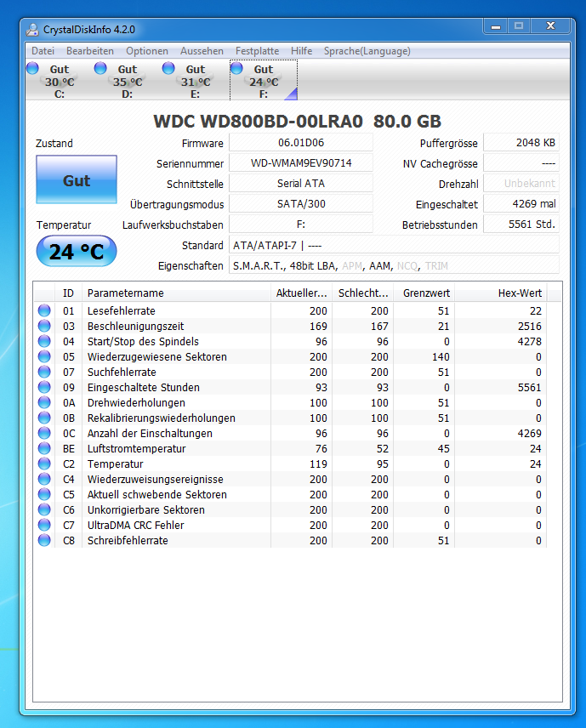The height and width of the screenshot is (728, 586).
Task: Click status orb of UltraDMA CRC Fehler row
Action: coord(44,525)
